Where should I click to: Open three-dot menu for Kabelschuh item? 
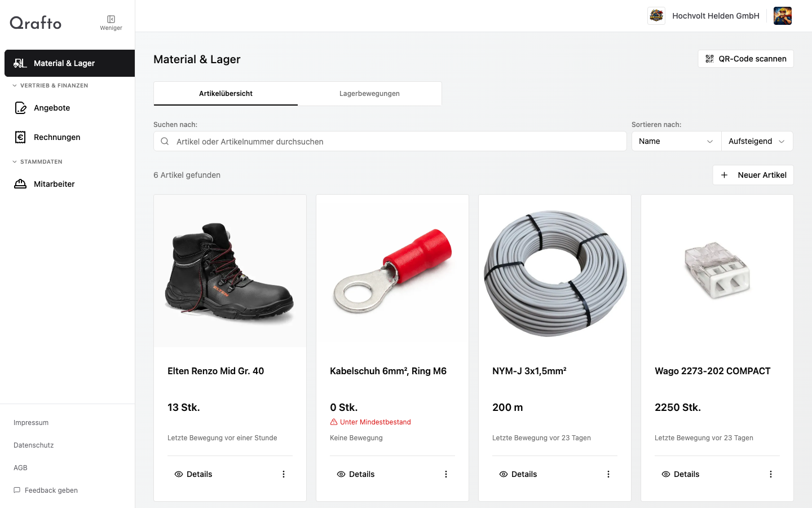pyautogui.click(x=446, y=474)
